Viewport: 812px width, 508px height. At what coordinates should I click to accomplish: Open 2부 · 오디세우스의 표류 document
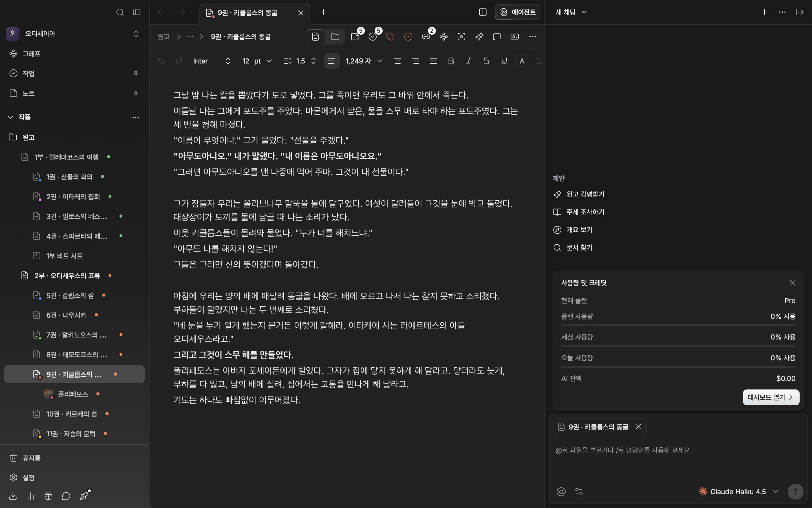pyautogui.click(x=74, y=275)
